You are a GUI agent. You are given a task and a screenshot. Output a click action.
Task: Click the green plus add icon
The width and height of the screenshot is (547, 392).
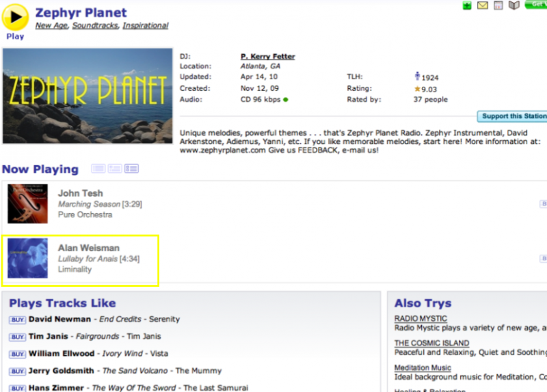coord(467,6)
